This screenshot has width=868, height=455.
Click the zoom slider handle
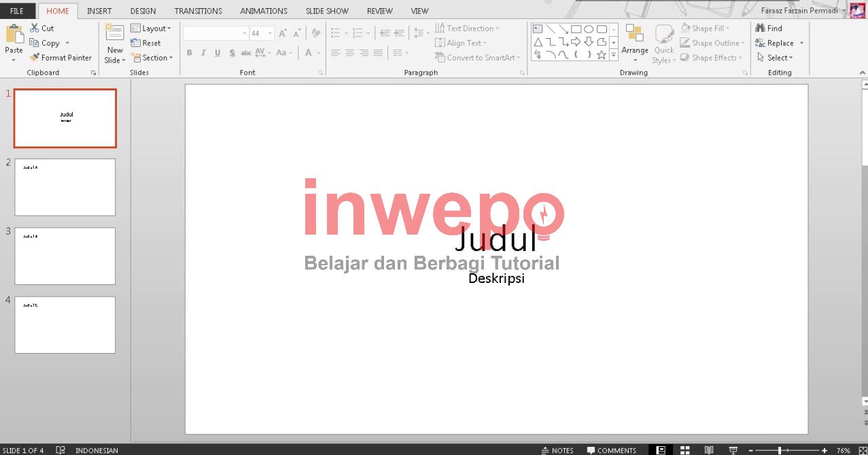[780, 450]
